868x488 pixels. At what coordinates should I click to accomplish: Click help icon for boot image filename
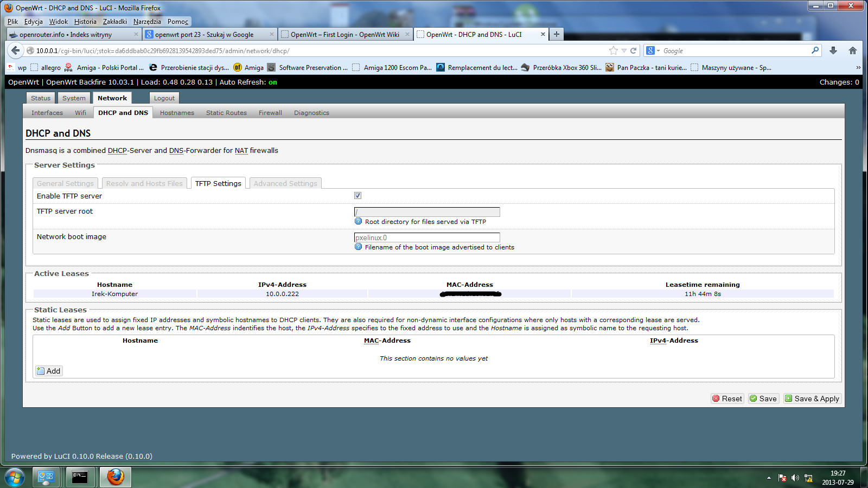point(358,247)
